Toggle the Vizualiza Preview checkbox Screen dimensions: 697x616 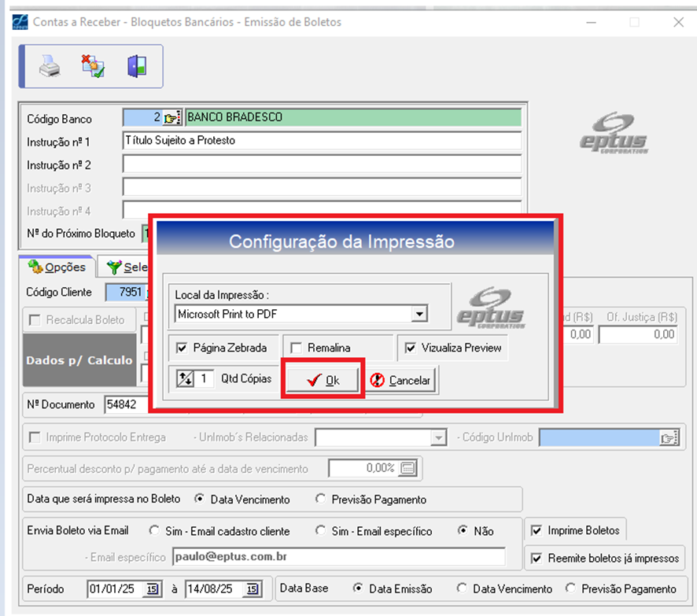pyautogui.click(x=410, y=348)
